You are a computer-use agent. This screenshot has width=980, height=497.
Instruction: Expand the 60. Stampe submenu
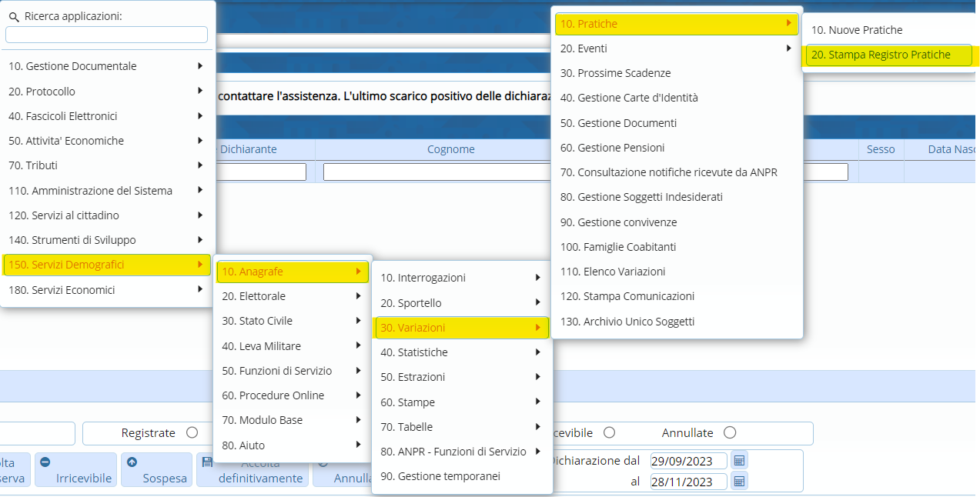point(461,402)
